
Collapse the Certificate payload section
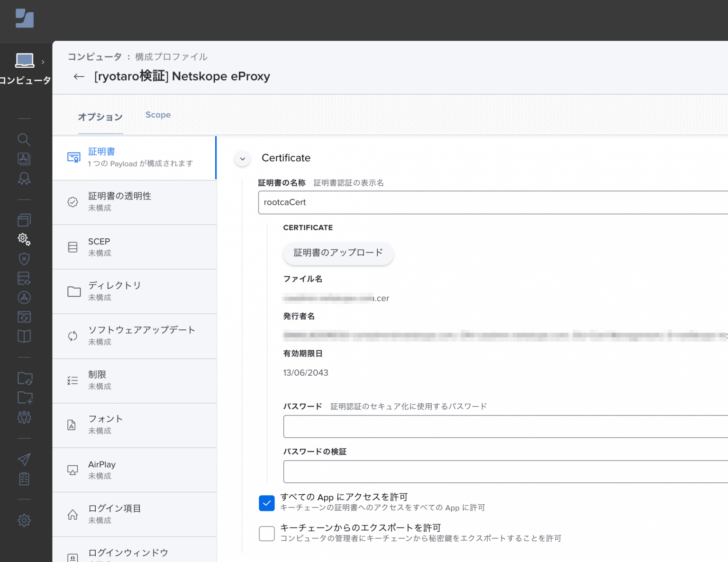pos(242,159)
